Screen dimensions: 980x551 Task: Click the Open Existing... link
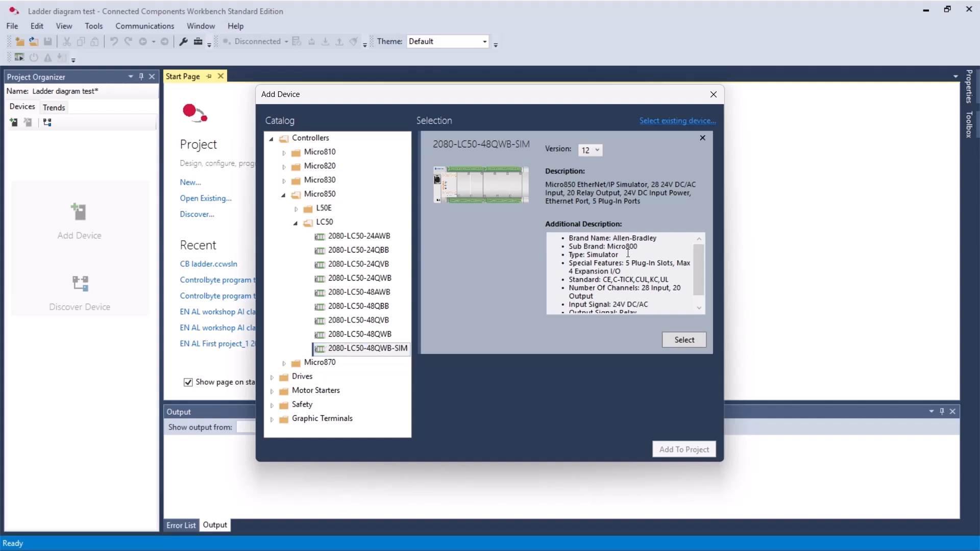tap(205, 198)
